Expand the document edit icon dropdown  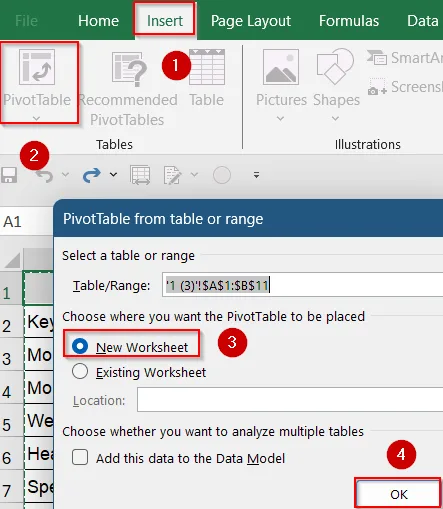coord(194,174)
